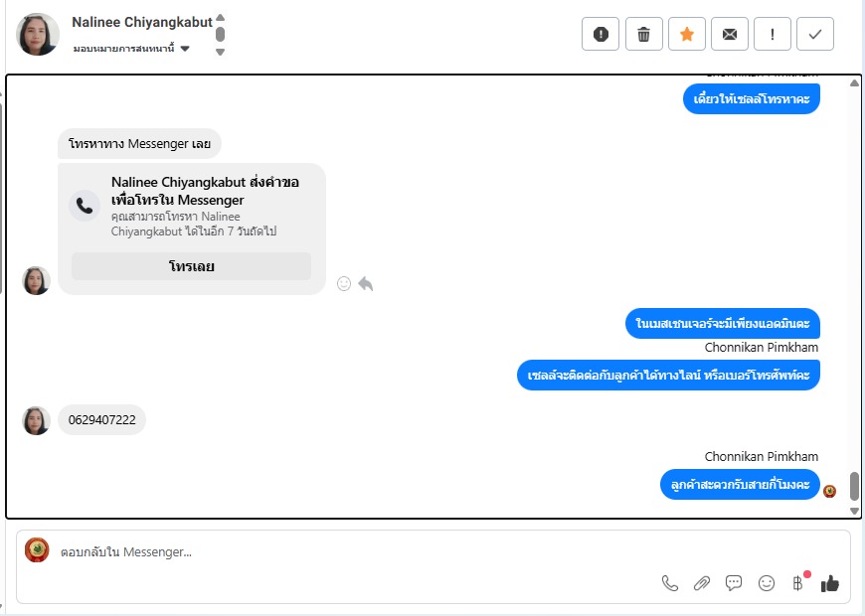The width and height of the screenshot is (865, 616).
Task: Click the โทรเลย call button
Action: 192,266
